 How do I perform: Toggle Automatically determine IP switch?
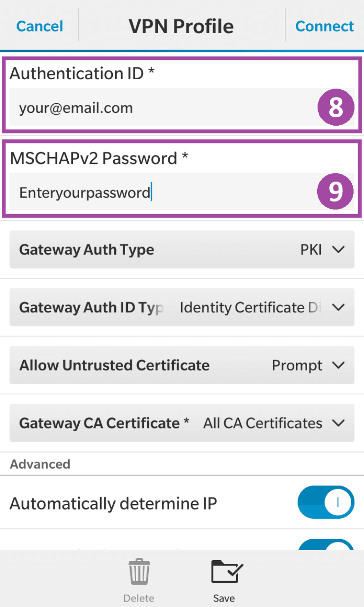point(325,502)
